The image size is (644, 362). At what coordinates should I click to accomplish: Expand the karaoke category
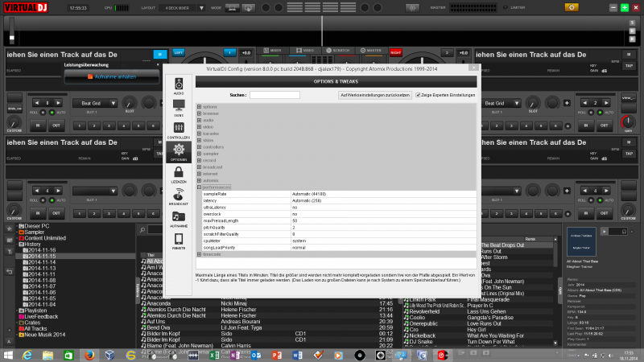coord(199,134)
